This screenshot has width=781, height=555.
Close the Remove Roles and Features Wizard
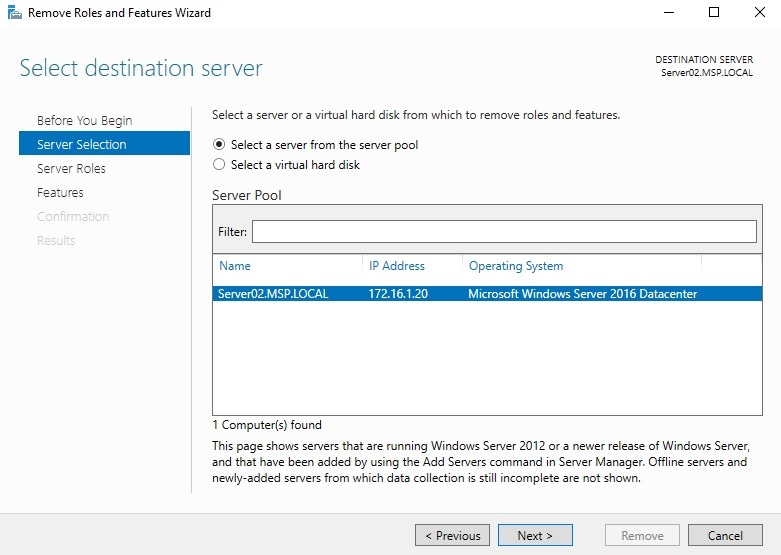tap(758, 13)
